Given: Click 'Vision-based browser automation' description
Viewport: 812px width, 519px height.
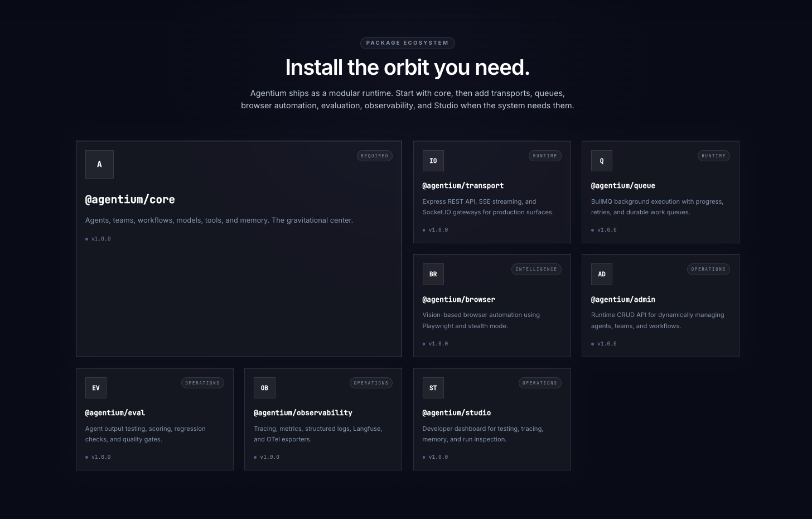Looking at the screenshot, I should 481,320.
